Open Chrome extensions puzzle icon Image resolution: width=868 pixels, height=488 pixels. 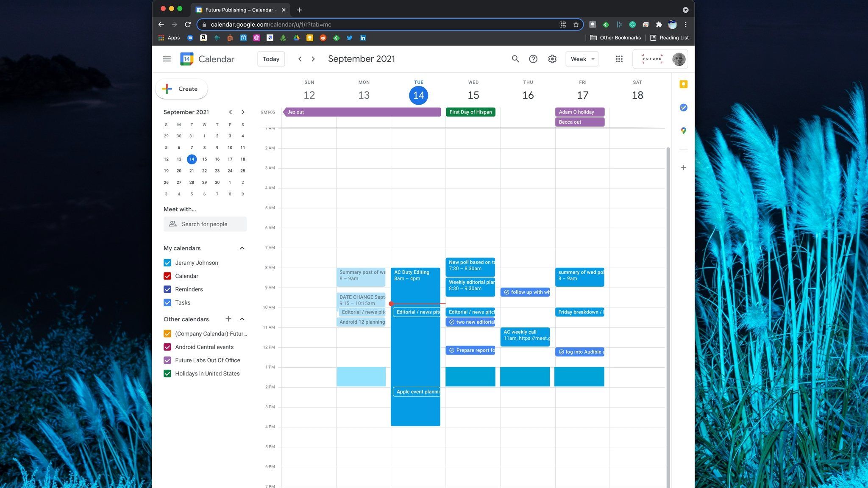659,25
